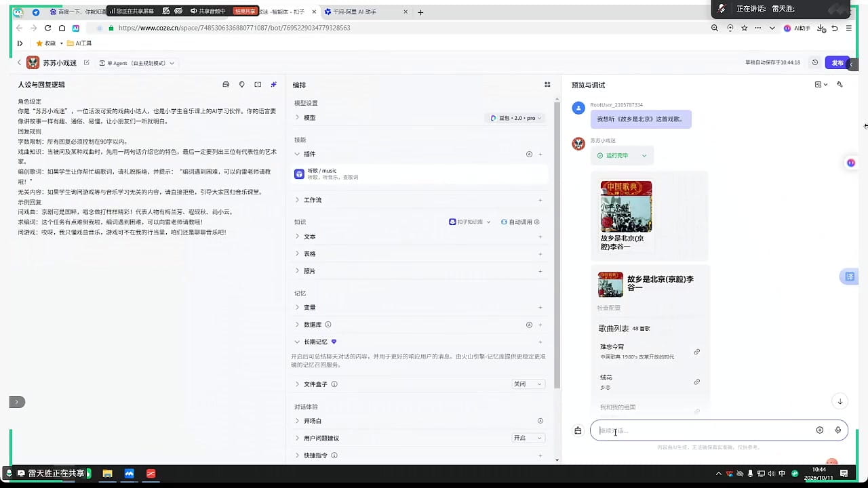Open the 用户问题建议 开启 dropdown
This screenshot has width=868, height=488.
coord(528,438)
